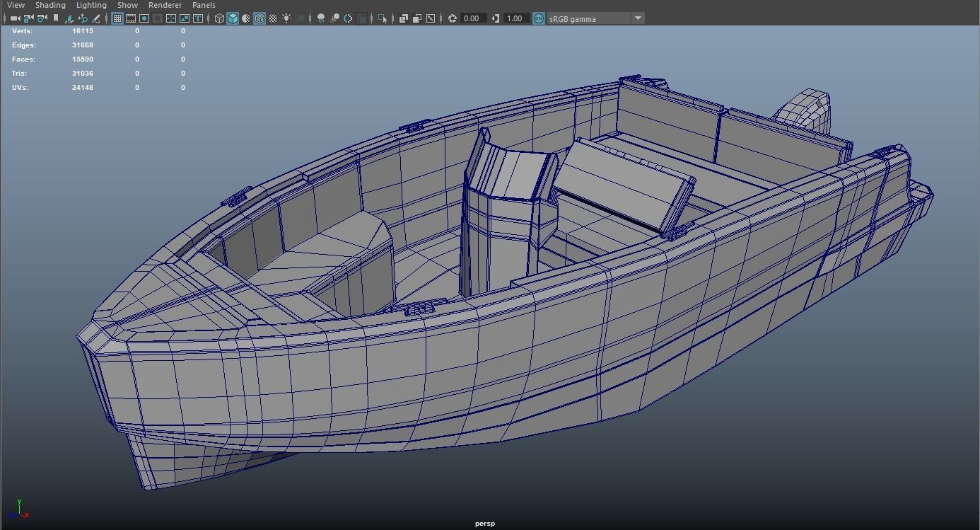Toggle the Safe Title icon

tap(198, 18)
